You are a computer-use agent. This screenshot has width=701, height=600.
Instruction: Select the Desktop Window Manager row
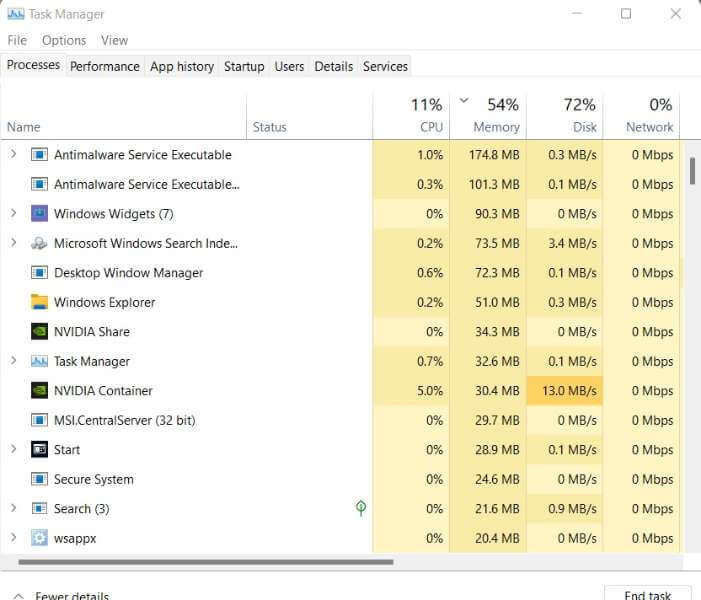128,273
